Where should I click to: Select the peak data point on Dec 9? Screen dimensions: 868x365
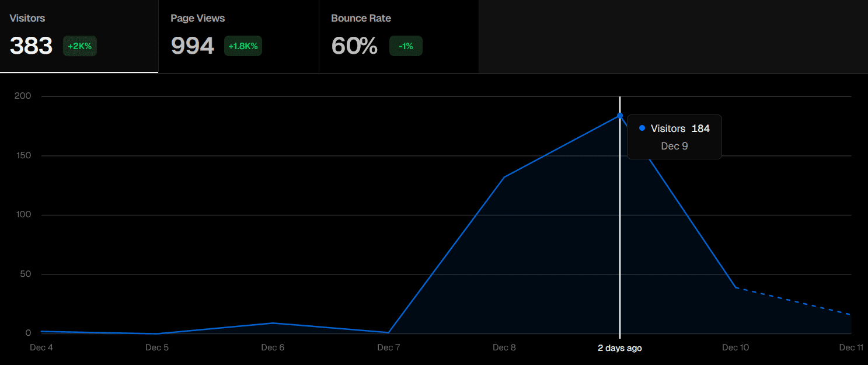pyautogui.click(x=619, y=116)
